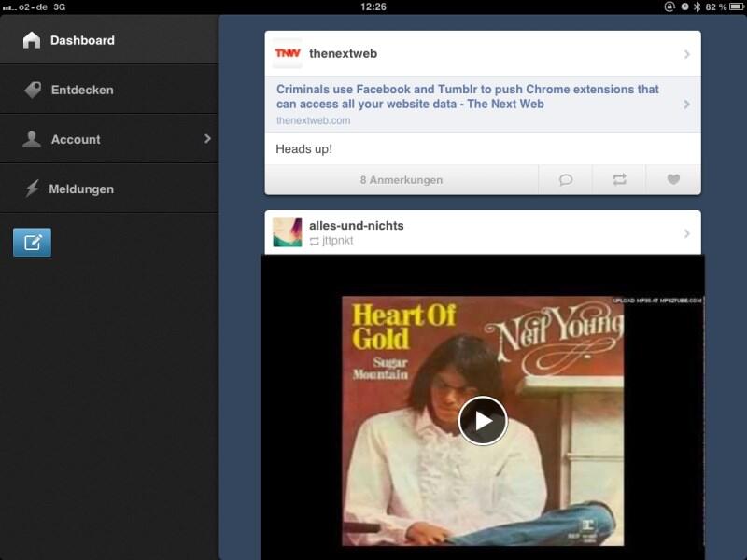Viewport: 747px width, 560px height.
Task: Open the thenextweb blog name
Action: [x=343, y=53]
